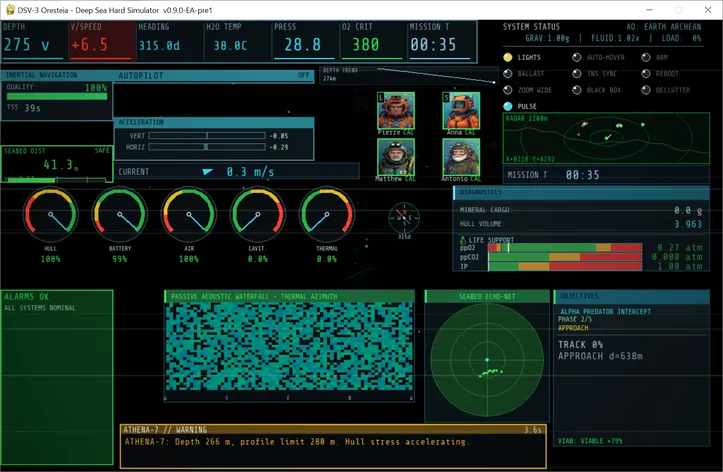Viewport: 723px width, 472px height.
Task: Adjust the VERT acceleration slider
Action: (207, 136)
